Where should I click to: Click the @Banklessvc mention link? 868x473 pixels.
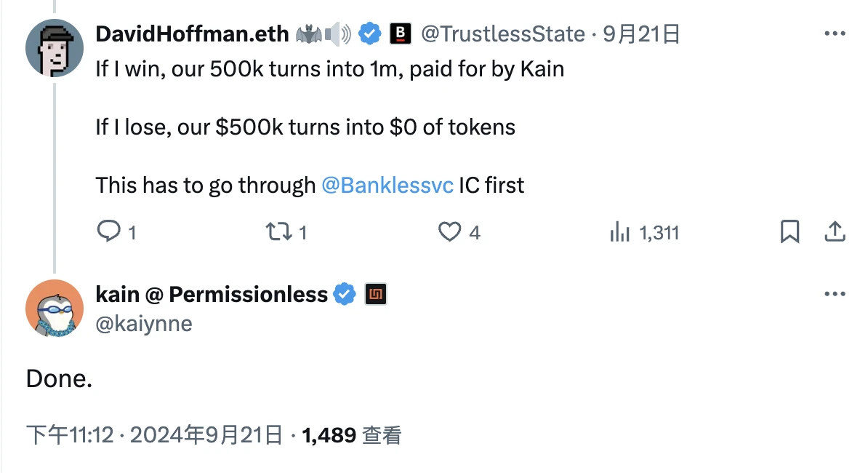[387, 185]
